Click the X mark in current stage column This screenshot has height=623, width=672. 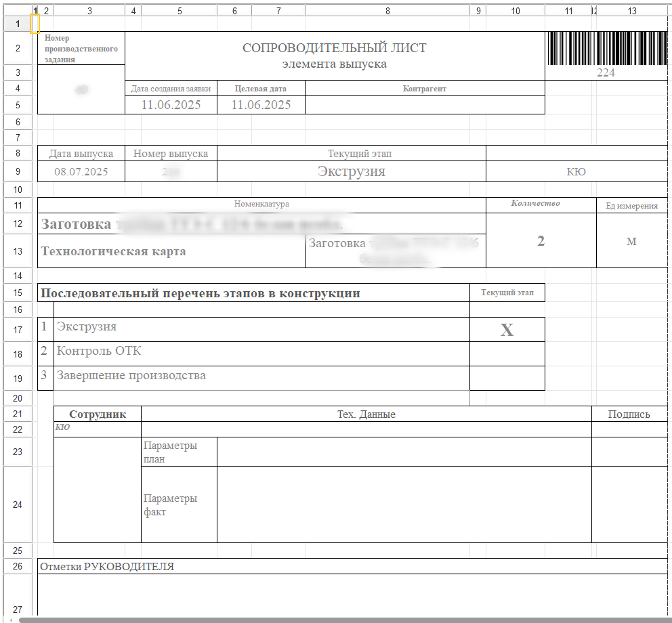[x=507, y=330]
